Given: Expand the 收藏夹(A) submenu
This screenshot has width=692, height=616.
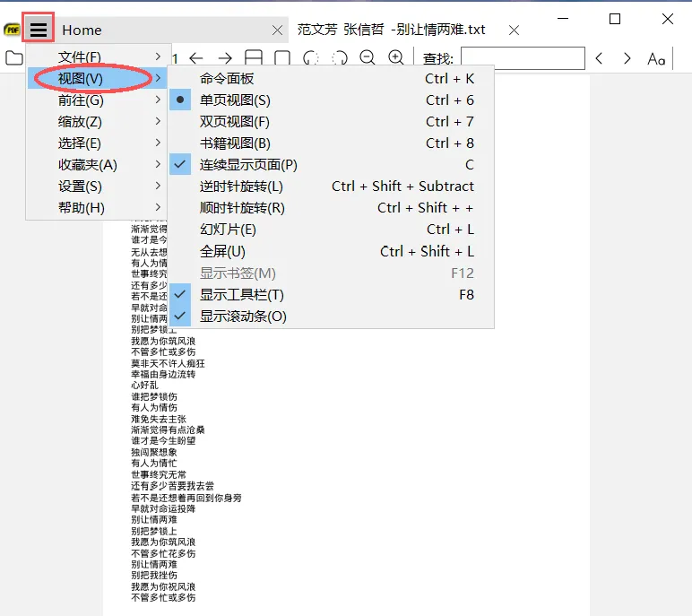Looking at the screenshot, I should coord(98,164).
